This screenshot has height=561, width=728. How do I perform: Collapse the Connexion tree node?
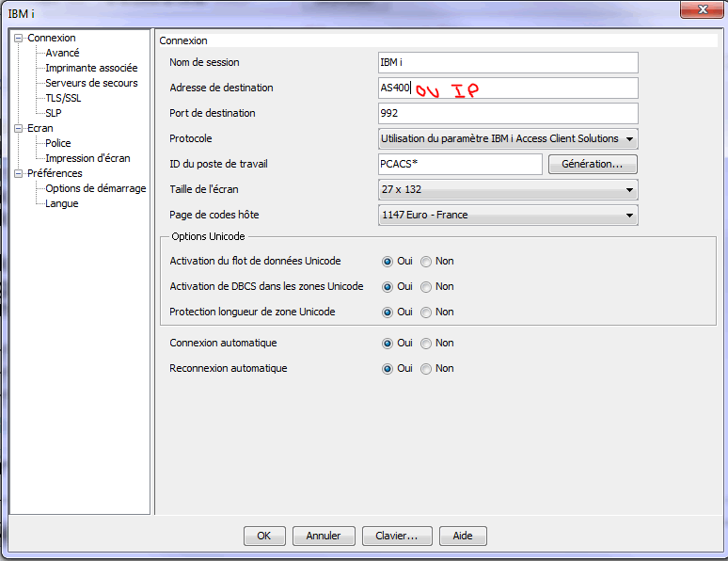point(18,38)
